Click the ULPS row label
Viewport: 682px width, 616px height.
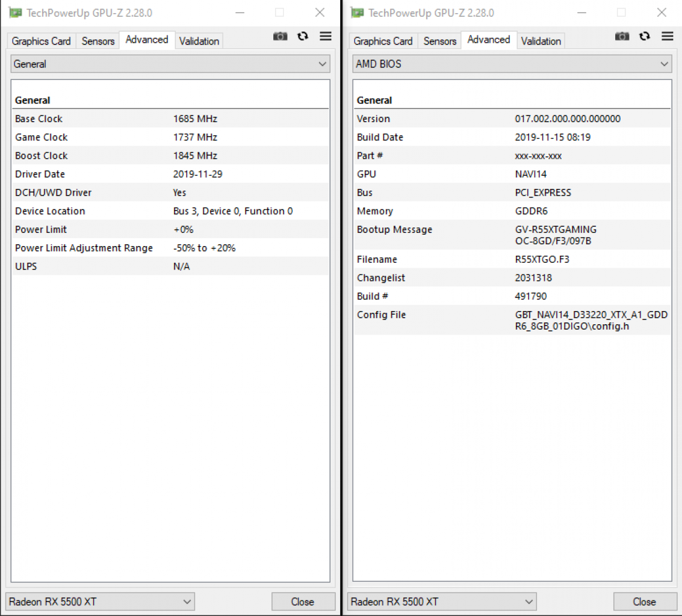26,266
